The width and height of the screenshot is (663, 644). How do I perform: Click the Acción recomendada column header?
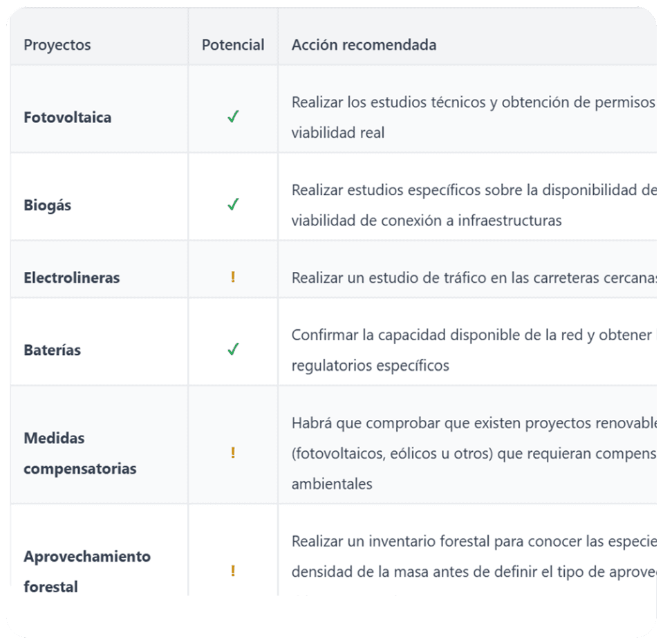click(364, 45)
